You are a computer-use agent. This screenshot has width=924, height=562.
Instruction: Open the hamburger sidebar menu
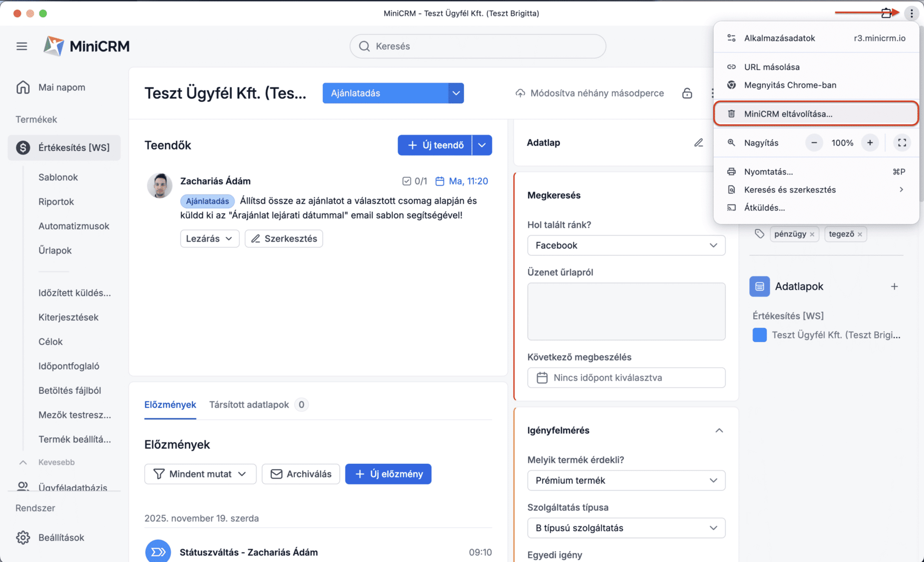point(22,46)
